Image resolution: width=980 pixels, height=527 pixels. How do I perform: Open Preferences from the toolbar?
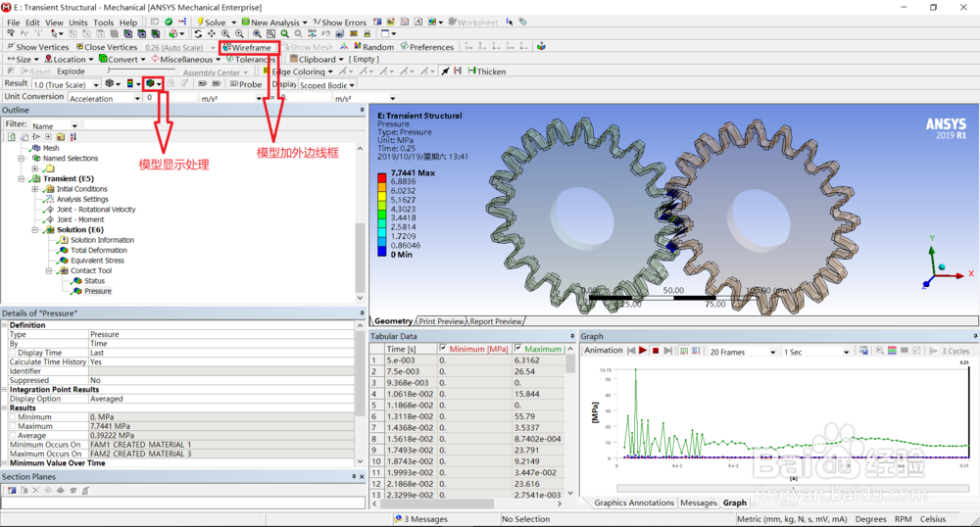coord(427,47)
